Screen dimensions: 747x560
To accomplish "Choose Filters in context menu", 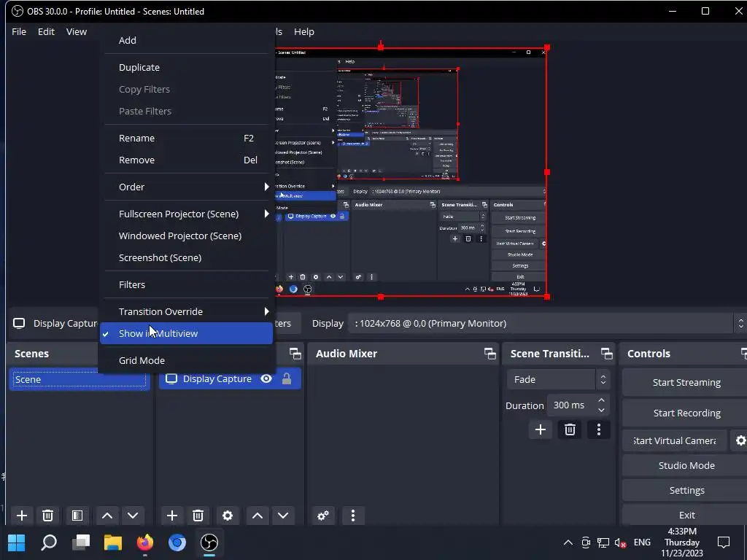I will [x=187, y=284].
